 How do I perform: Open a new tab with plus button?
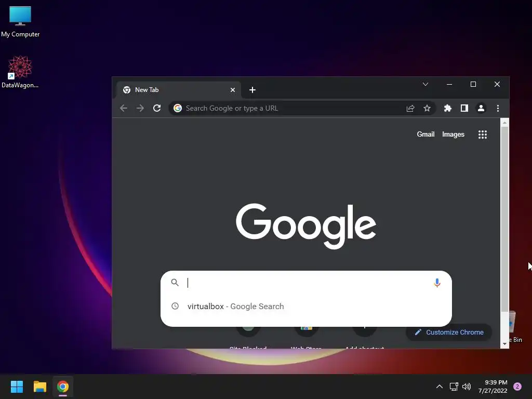click(x=252, y=90)
